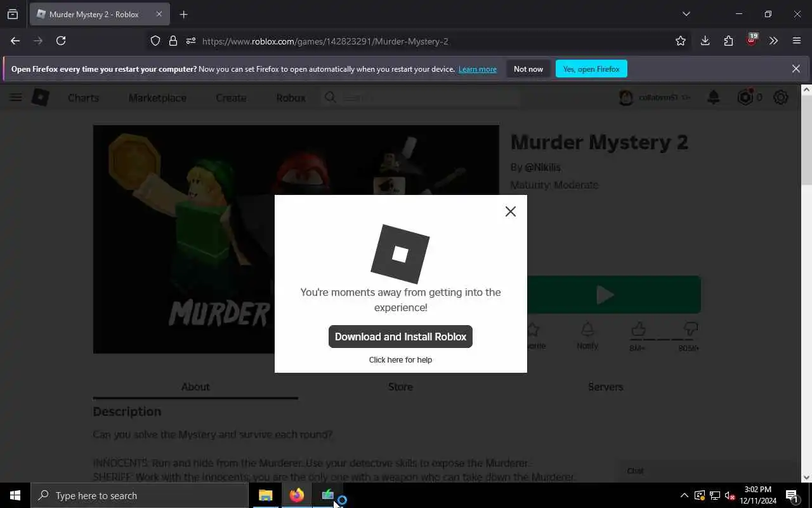Click Download and Install Roblox button
Viewport: 812px width, 508px height.
pyautogui.click(x=400, y=337)
